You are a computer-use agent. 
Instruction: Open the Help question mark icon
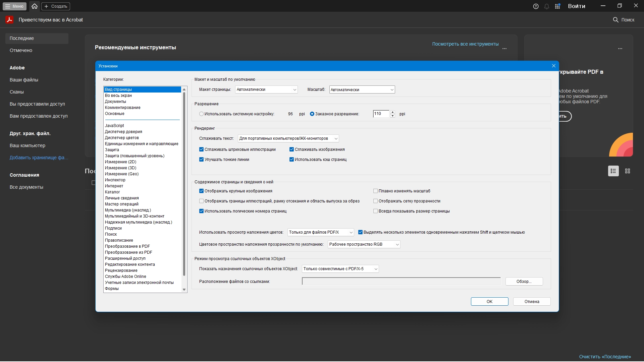(x=536, y=6)
